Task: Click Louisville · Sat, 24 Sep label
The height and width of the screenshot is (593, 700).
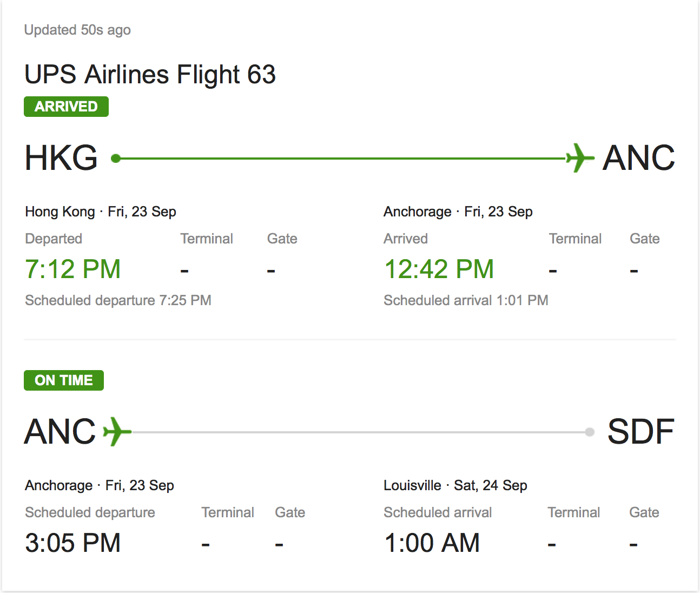Action: [x=455, y=485]
